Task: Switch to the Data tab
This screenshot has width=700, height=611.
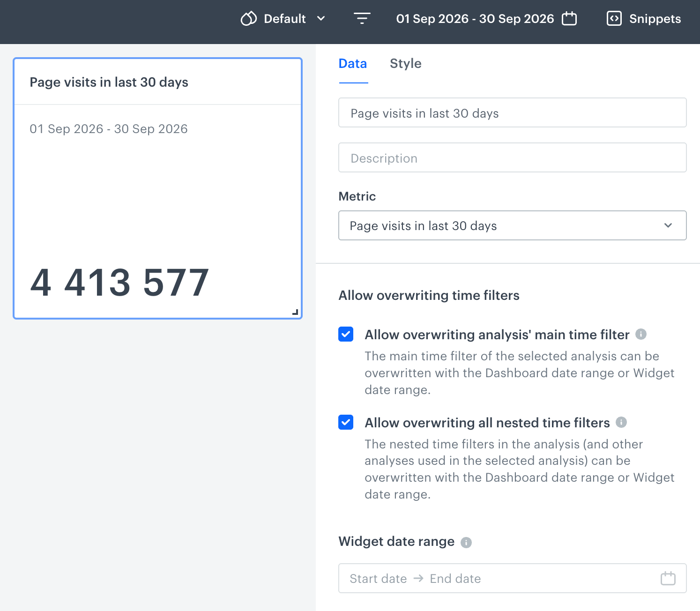Action: click(353, 64)
